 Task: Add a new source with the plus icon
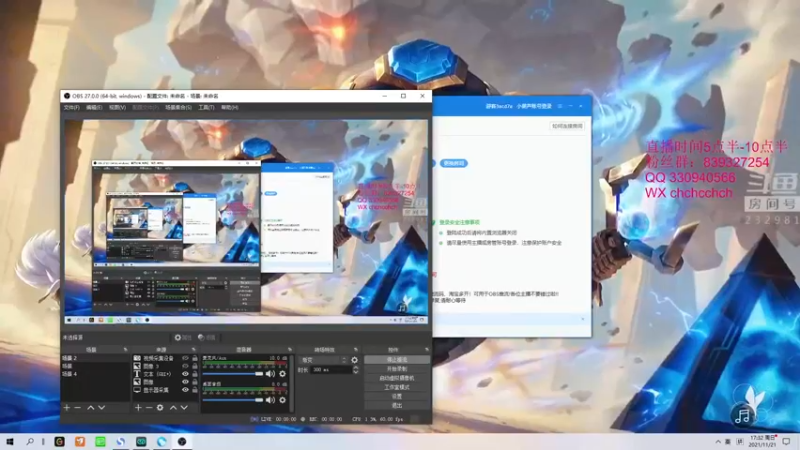tap(138, 408)
